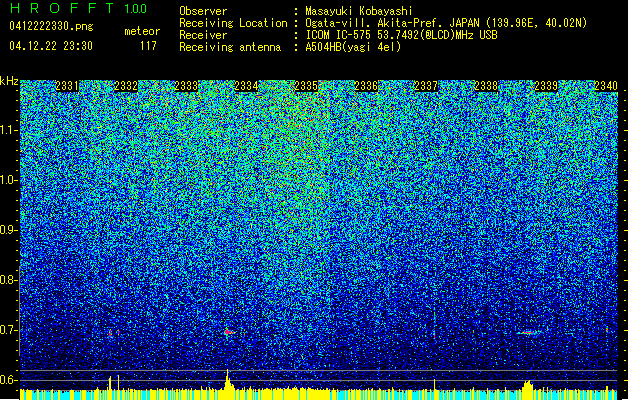Click the A504HB(yagi 4el) antenna text
Viewport: 629px width, 400px height.
point(353,47)
